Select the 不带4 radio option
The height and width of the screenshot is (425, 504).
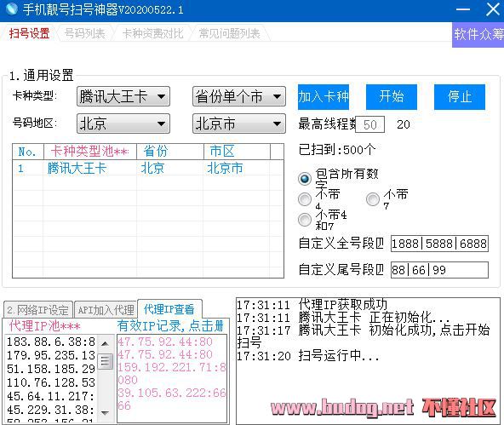305,199
